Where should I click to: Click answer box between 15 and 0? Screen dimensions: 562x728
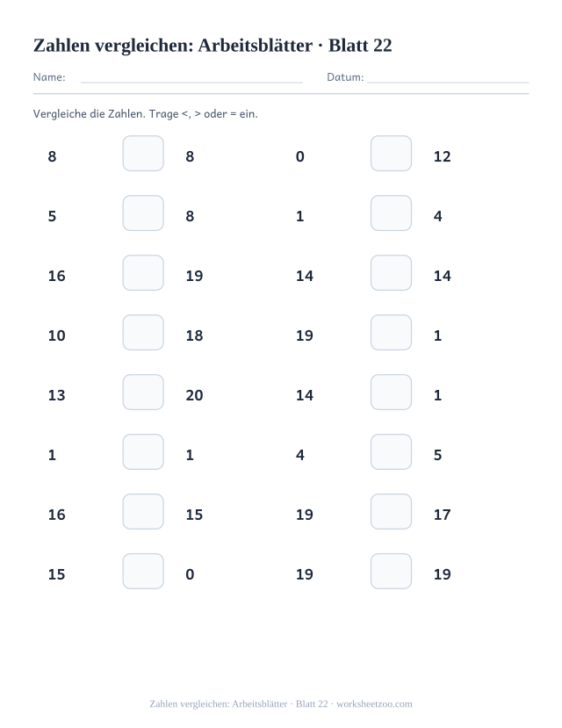(143, 571)
